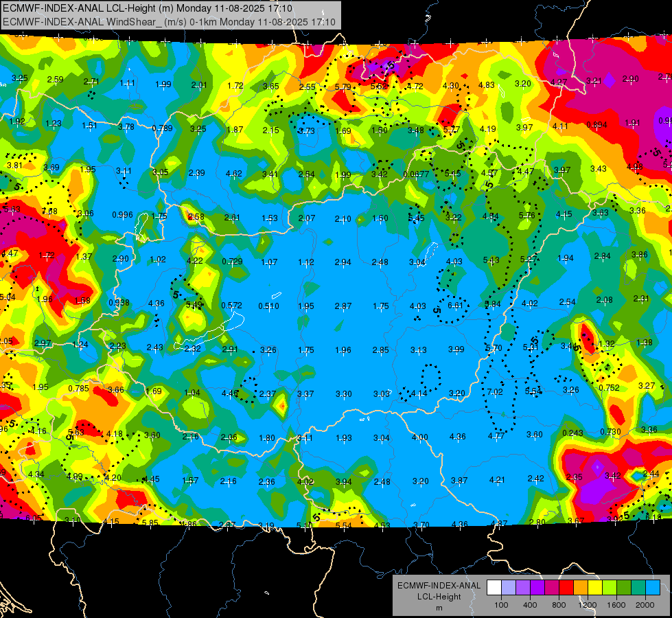Click the wind shear value 4.62
The width and height of the screenshot is (672, 618).
[x=234, y=174]
